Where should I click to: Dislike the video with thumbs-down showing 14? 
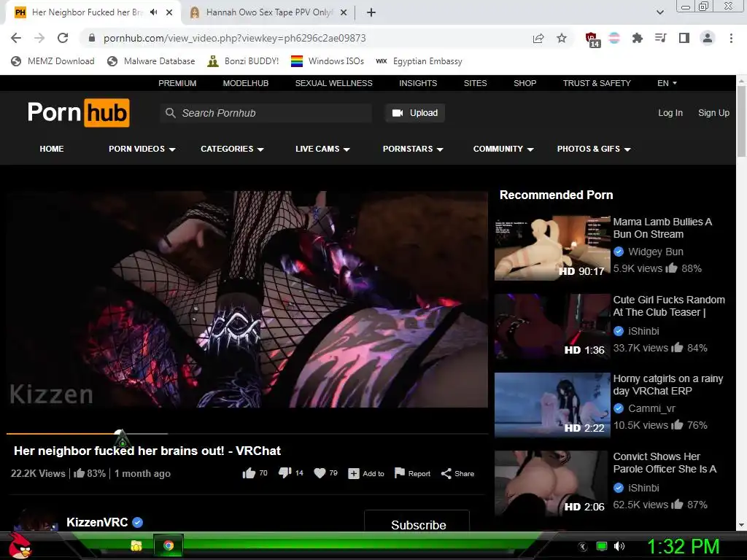[290, 472]
